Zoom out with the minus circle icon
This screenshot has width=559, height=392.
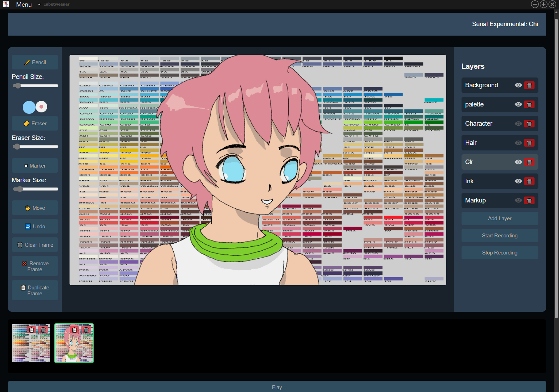535,4
